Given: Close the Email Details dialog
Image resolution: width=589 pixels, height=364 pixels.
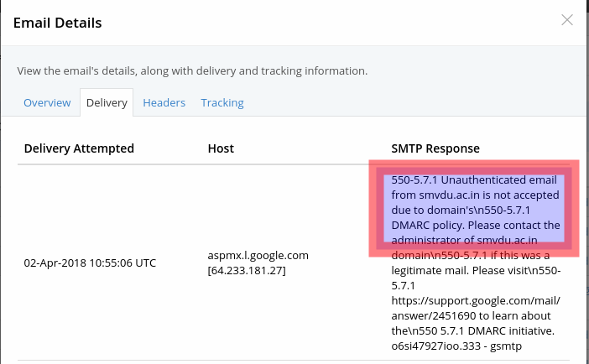Looking at the screenshot, I should [568, 21].
